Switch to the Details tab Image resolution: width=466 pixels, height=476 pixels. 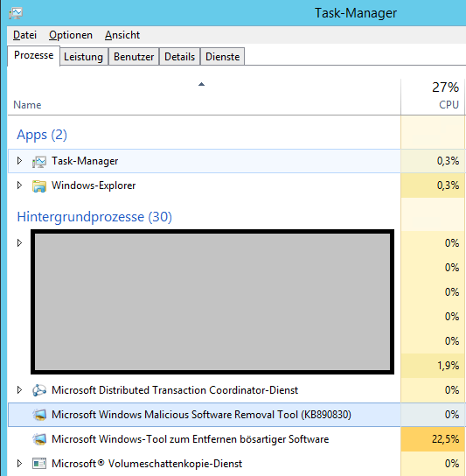pos(179,57)
